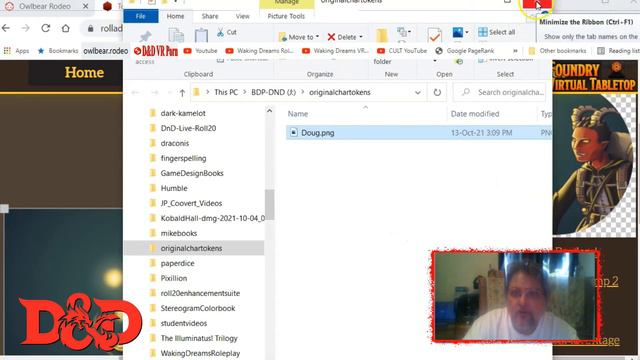The image size is (640, 360).
Task: Expand hidden bookmarks chevron
Action: 515,51
